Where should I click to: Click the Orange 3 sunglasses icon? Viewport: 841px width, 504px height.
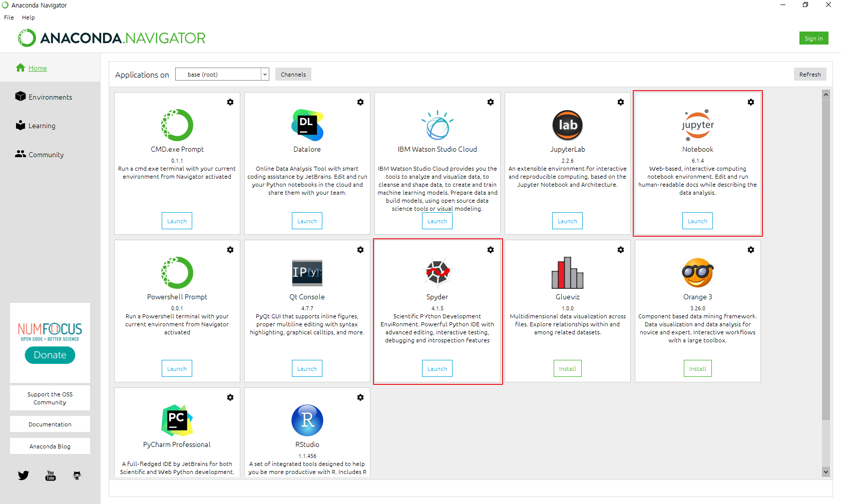698,273
